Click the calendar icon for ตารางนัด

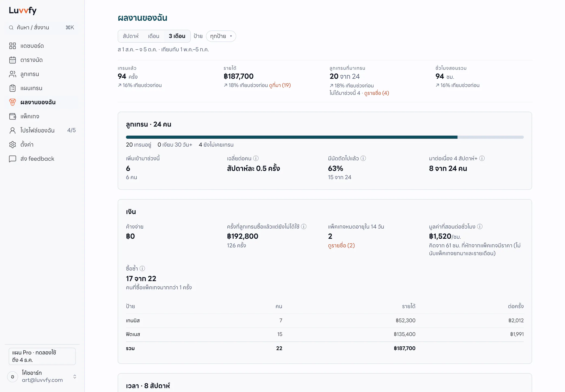tap(12, 60)
